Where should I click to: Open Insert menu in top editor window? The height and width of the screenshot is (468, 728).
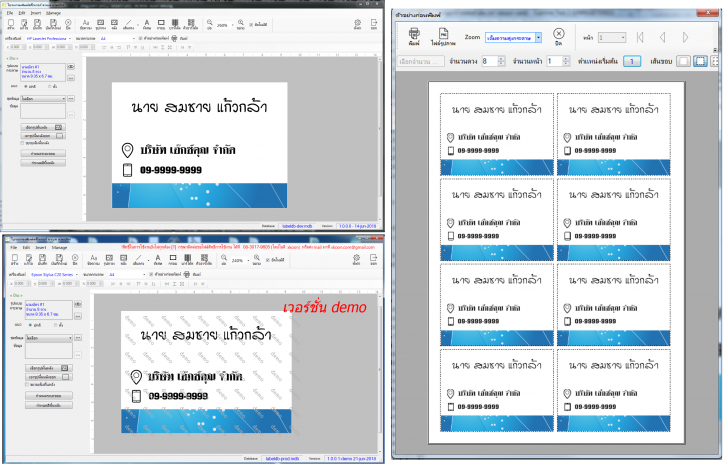point(36,13)
